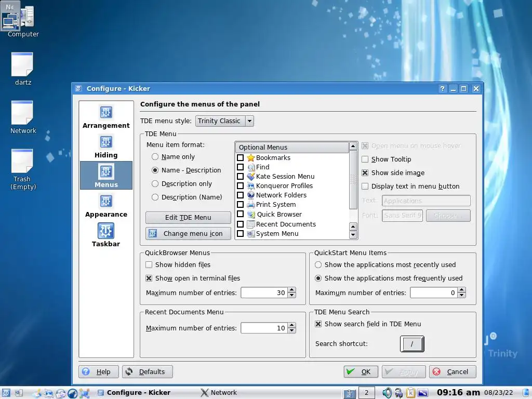Screen dimensions: 532x399
Task: Click the Help button
Action: pyautogui.click(x=98, y=372)
